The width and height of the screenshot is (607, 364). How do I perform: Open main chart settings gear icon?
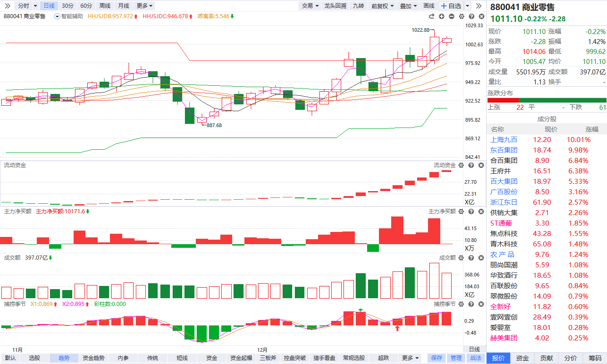click(x=461, y=16)
